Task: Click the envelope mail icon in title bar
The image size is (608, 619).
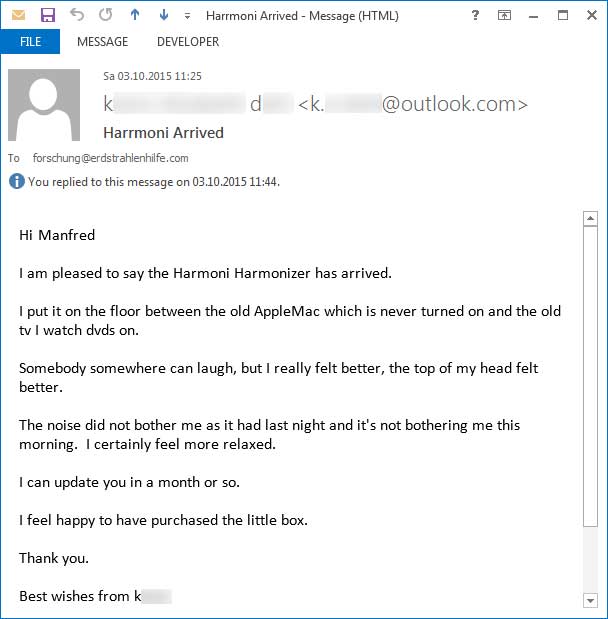Action: [x=19, y=15]
